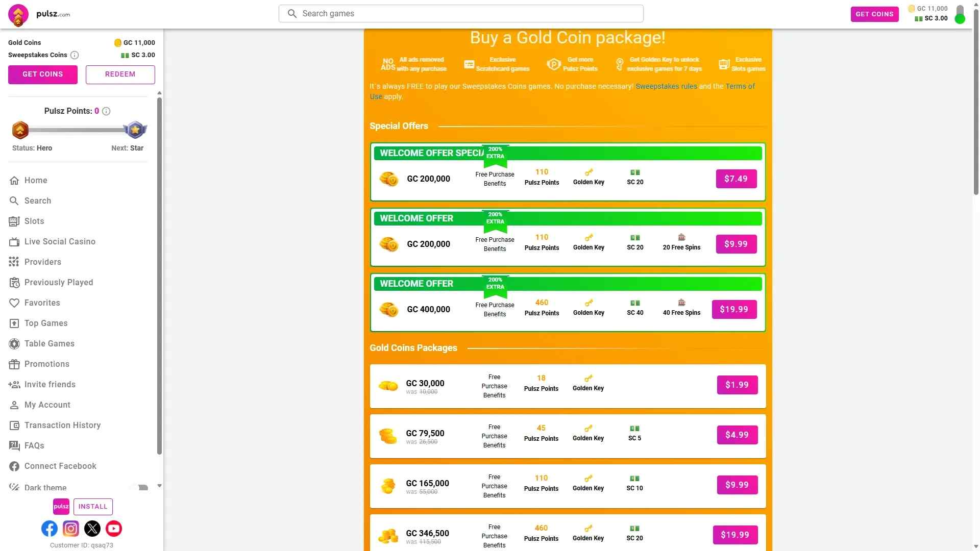
Task: Click the sidebar scroll down arrow
Action: click(x=159, y=486)
